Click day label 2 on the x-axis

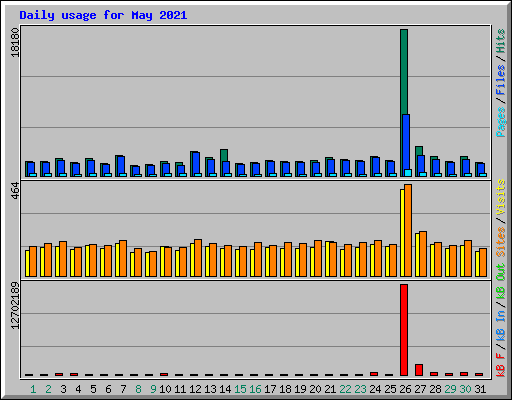pos(48,389)
